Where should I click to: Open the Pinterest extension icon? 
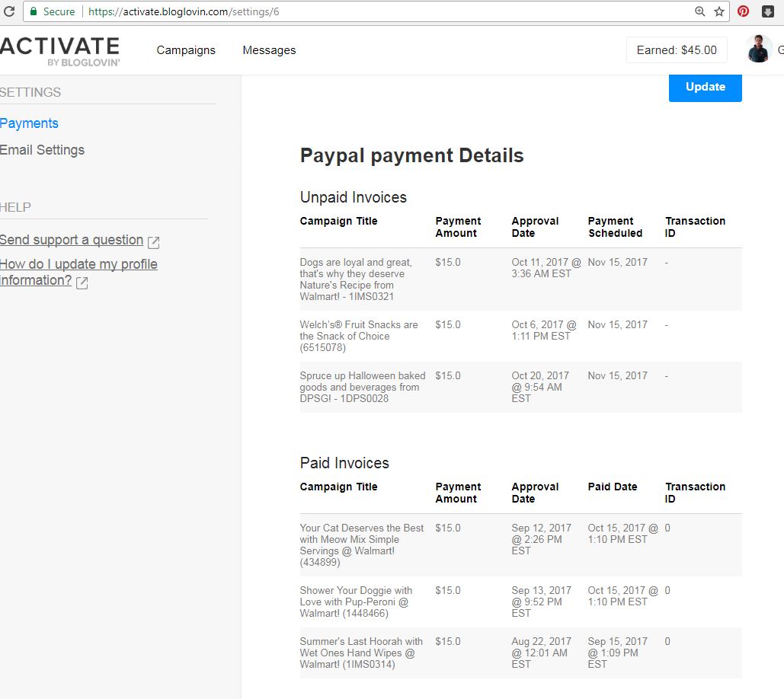pos(744,11)
